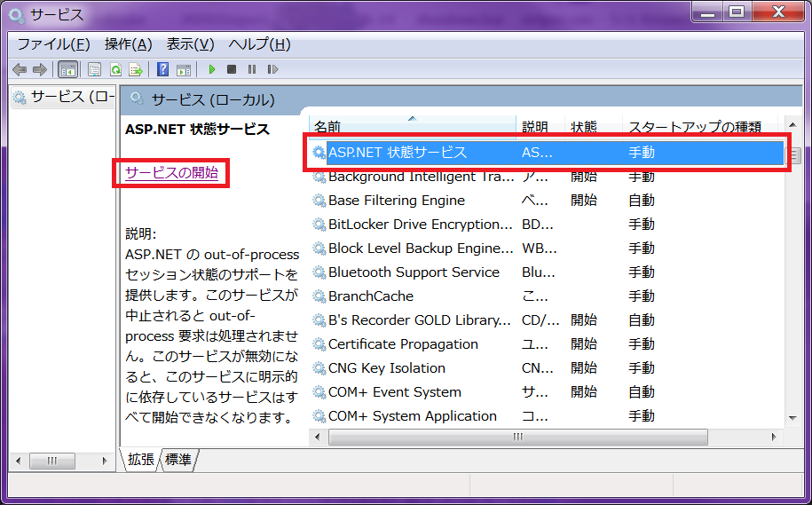Screen dimensions: 812x505
Task: Select Certificate Propagation service
Action: coord(403,344)
